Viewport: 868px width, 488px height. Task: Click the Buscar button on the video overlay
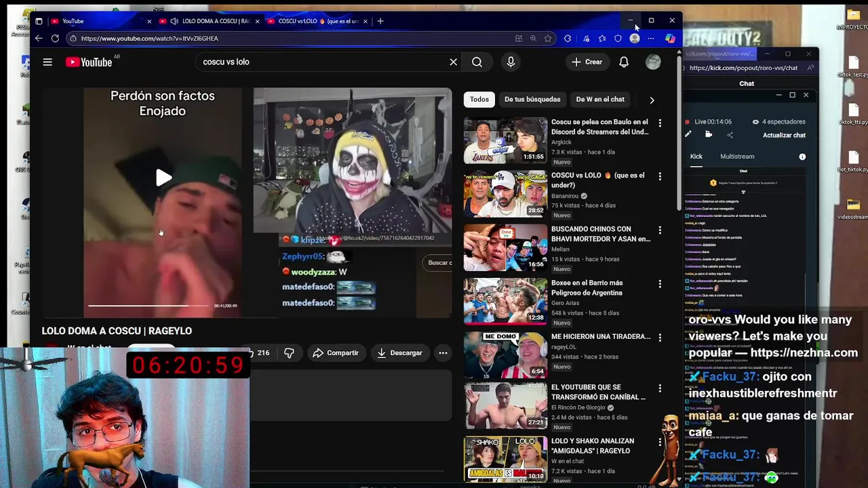coord(438,262)
